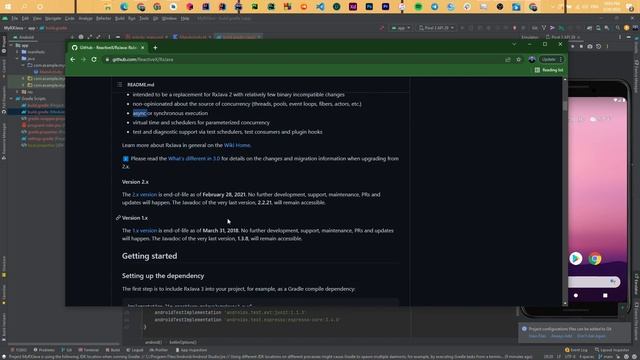Click the browser forward arrow

[83, 59]
